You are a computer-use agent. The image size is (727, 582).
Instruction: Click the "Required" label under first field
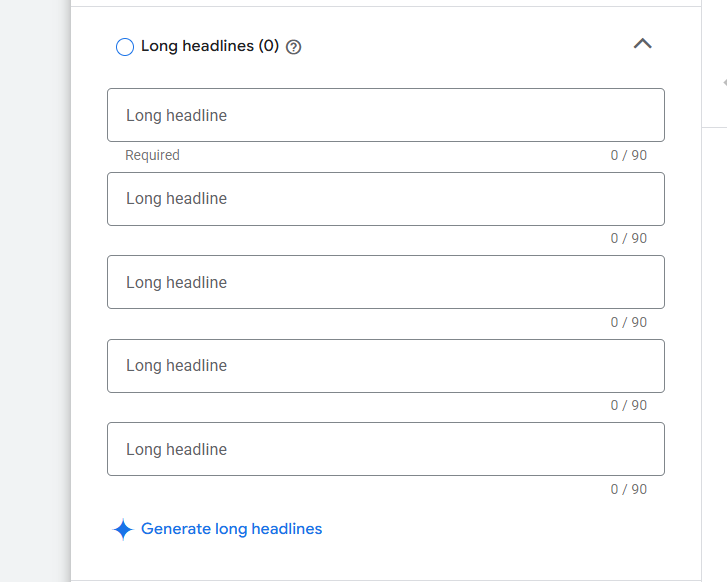point(152,155)
